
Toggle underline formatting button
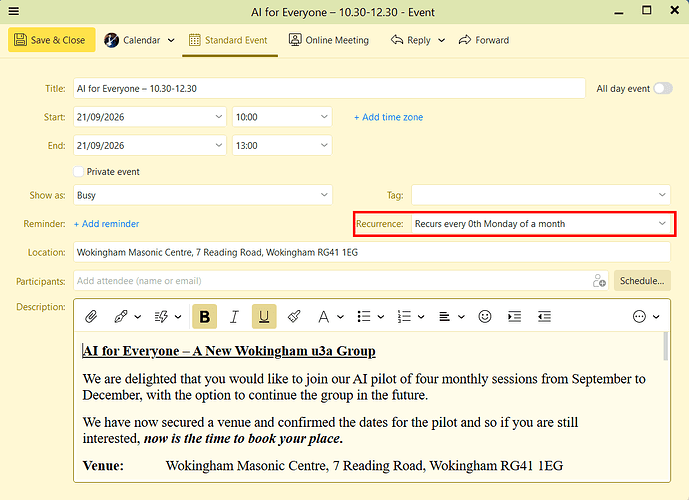[x=264, y=316]
